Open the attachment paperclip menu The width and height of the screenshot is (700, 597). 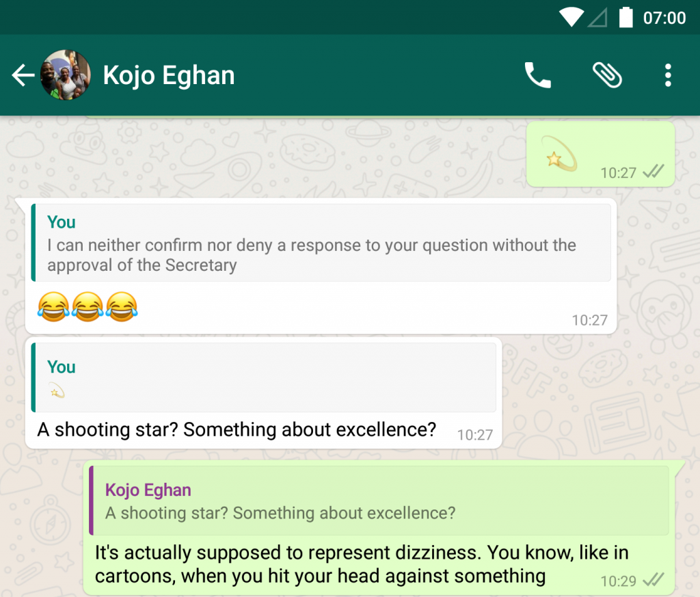(607, 75)
